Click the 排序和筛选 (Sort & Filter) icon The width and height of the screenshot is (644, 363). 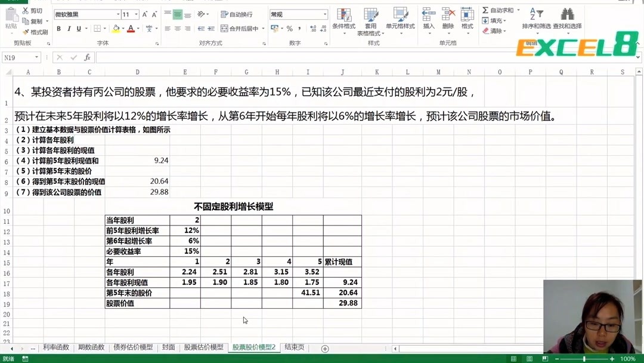[536, 13]
